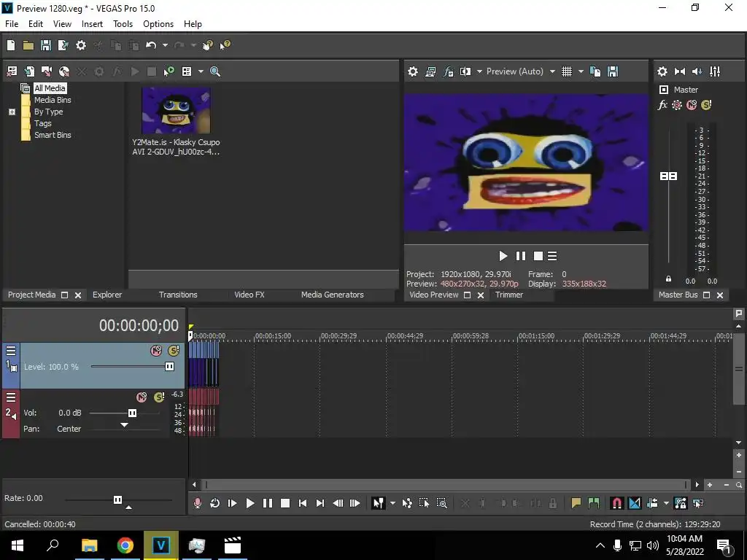Play video in the Video Preview window
The image size is (747, 560).
[503, 256]
